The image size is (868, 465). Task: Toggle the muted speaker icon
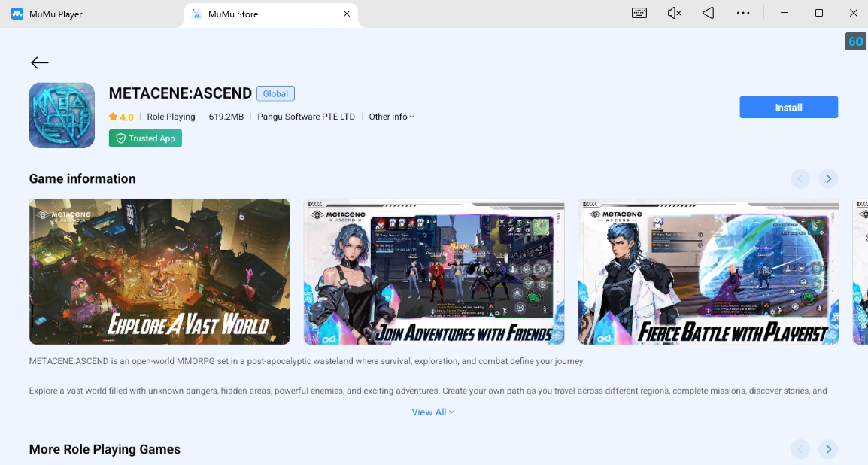click(674, 14)
